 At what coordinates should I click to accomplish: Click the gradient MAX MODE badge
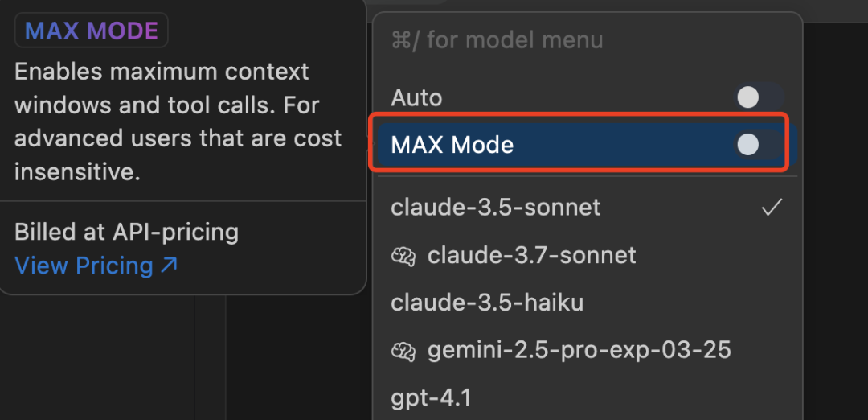(x=92, y=31)
